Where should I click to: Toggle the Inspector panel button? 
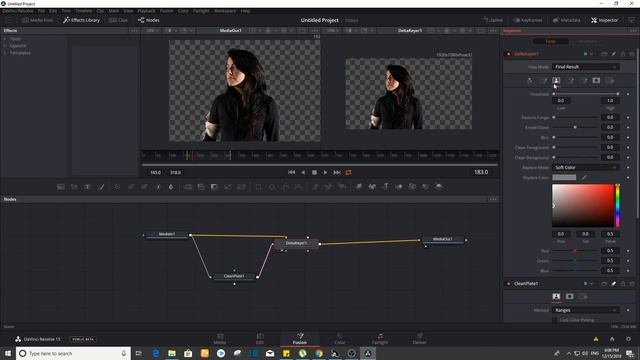[604, 20]
